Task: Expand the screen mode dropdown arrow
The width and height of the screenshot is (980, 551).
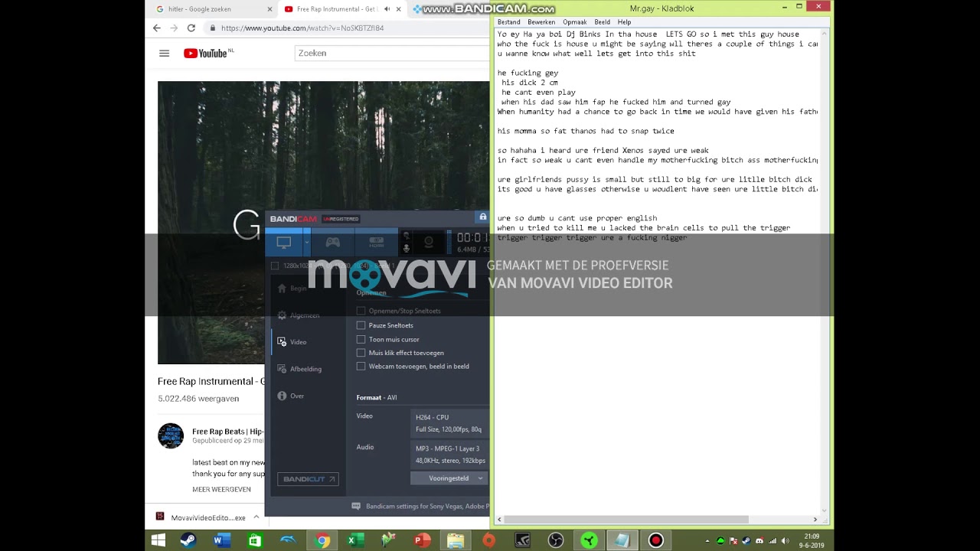Action: click(x=306, y=243)
